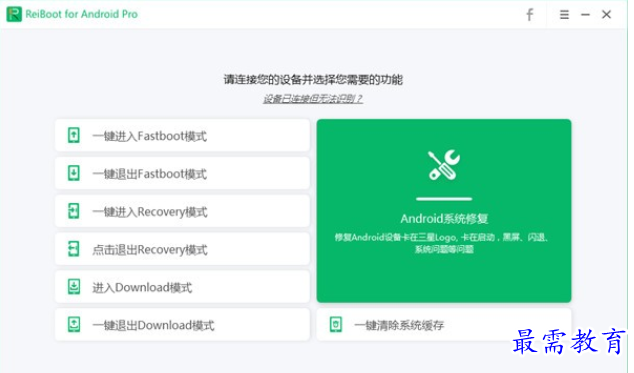Open the Facebook icon link
634x373 pixels.
[529, 15]
